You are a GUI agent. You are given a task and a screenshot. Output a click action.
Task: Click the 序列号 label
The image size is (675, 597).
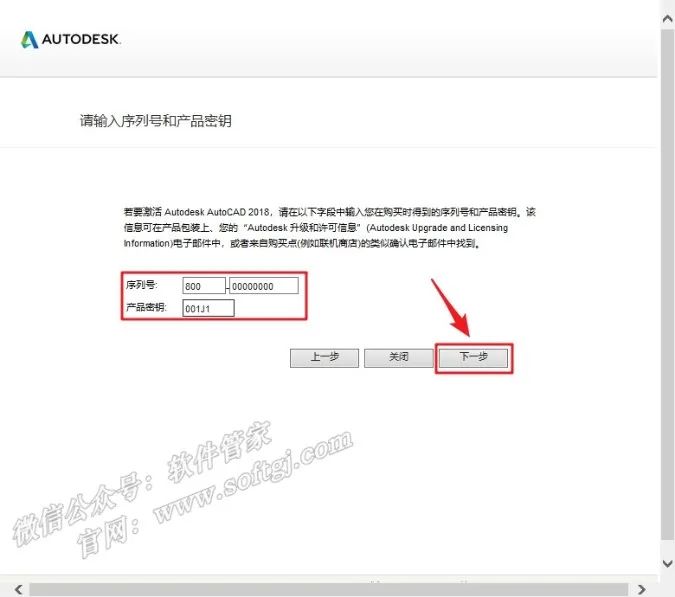[x=141, y=286]
